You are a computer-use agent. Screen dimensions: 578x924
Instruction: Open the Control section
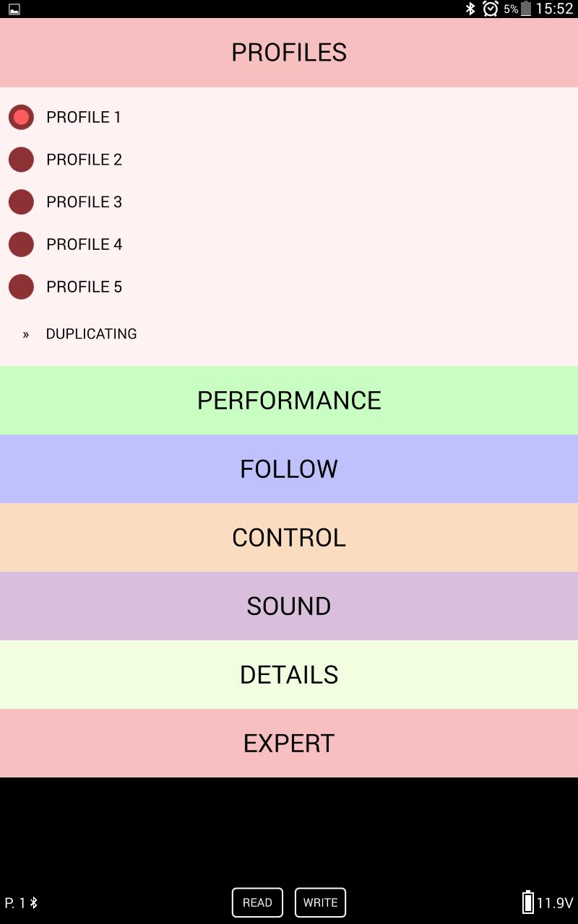(x=289, y=538)
